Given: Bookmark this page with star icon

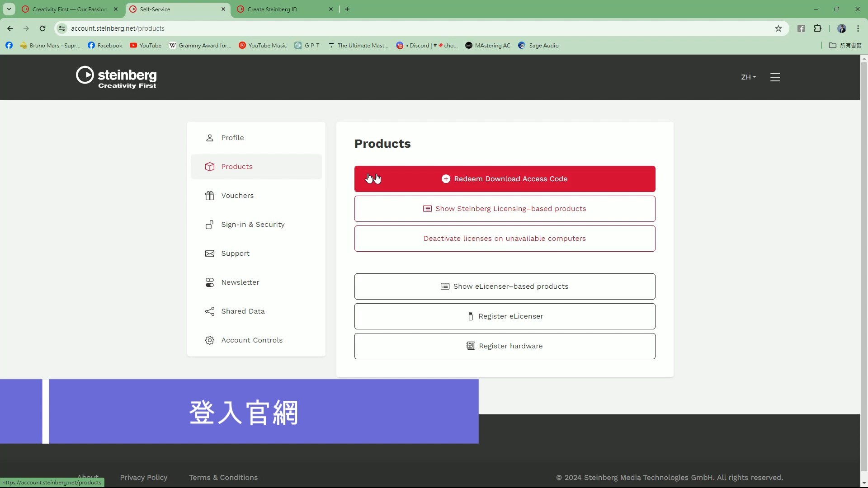Looking at the screenshot, I should pyautogui.click(x=778, y=28).
